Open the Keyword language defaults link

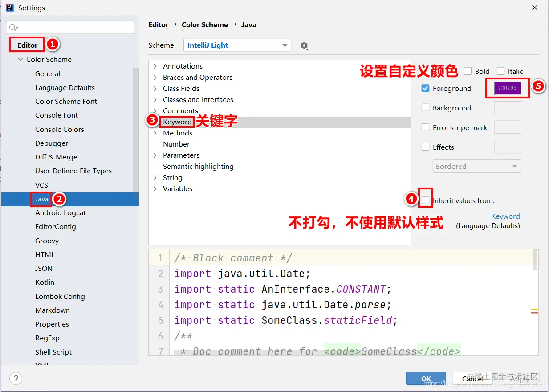505,216
